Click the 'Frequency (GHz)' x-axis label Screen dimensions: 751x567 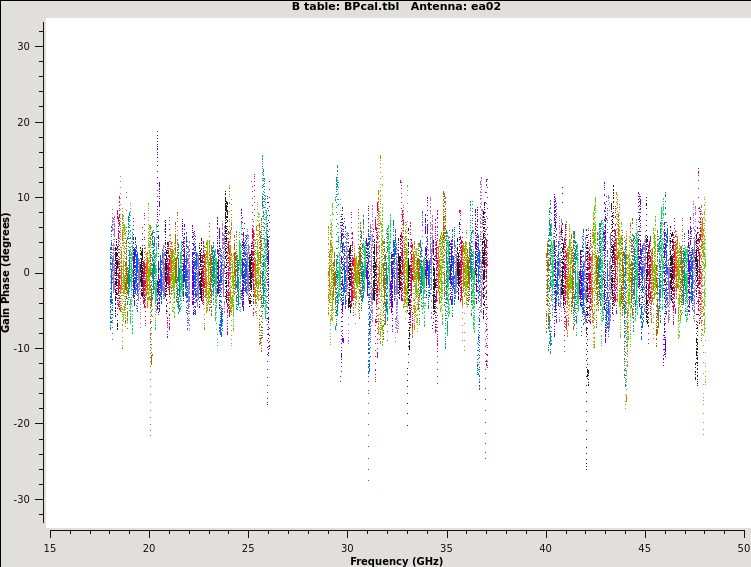point(396,561)
